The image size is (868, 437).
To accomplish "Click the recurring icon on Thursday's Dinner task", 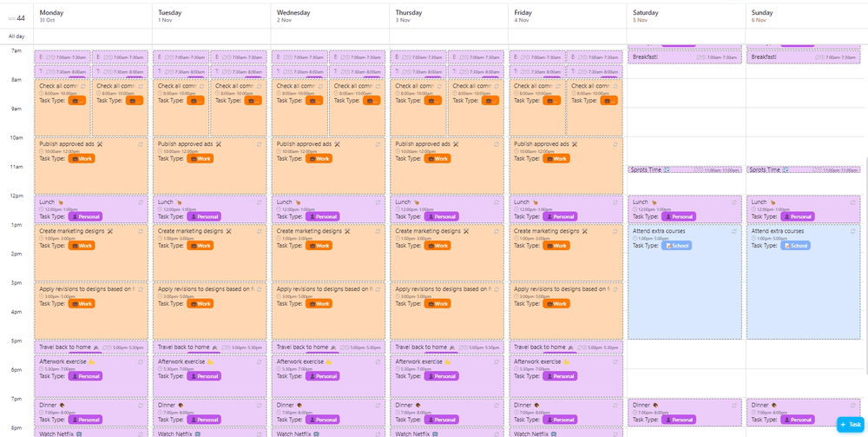I will pyautogui.click(x=496, y=405).
